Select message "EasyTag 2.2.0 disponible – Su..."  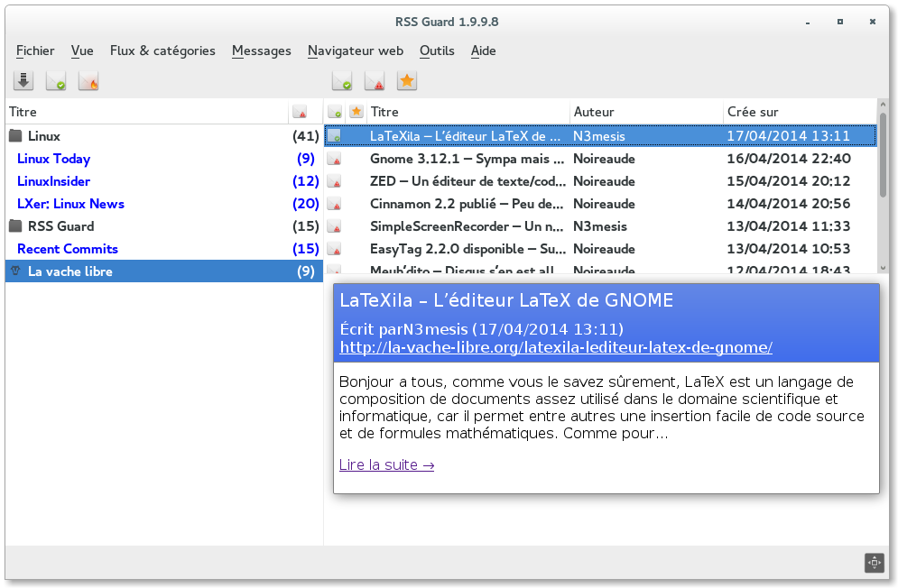(600, 249)
